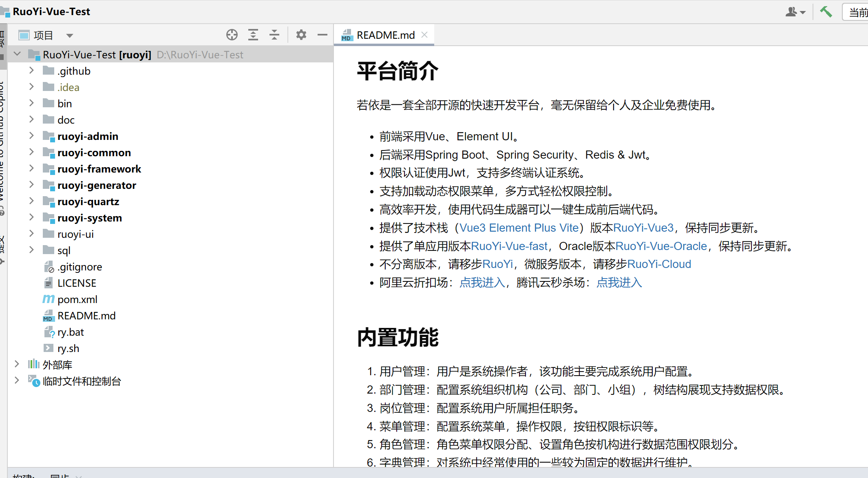Open the 项目 view dropdown arrow
868x478 pixels.
pos(70,36)
